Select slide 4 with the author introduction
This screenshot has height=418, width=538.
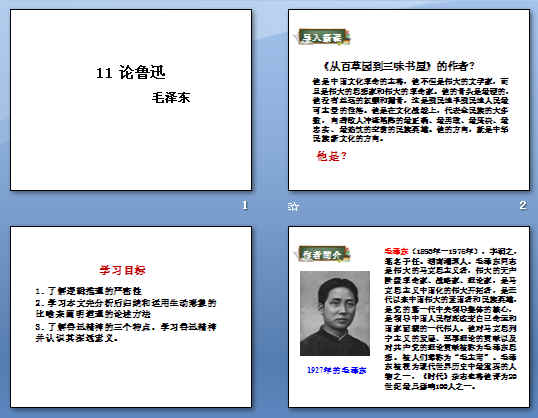[x=409, y=317]
